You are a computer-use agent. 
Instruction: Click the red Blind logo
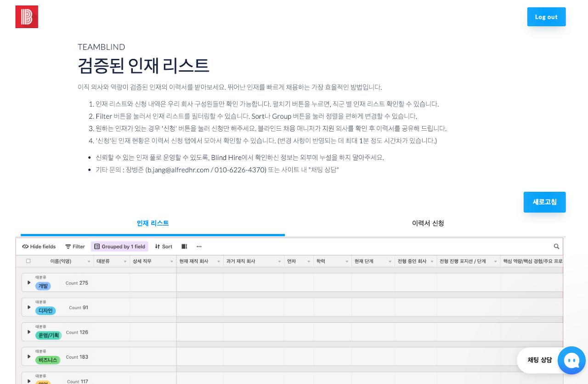[x=26, y=16]
